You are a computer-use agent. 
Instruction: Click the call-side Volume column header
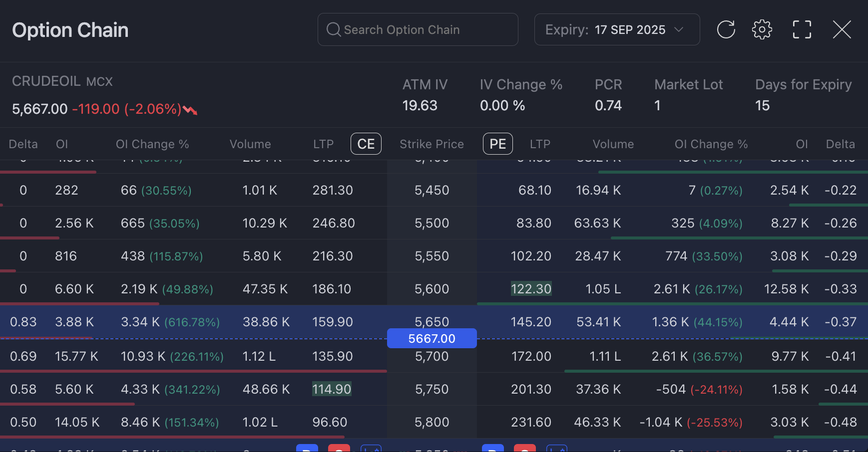250,144
